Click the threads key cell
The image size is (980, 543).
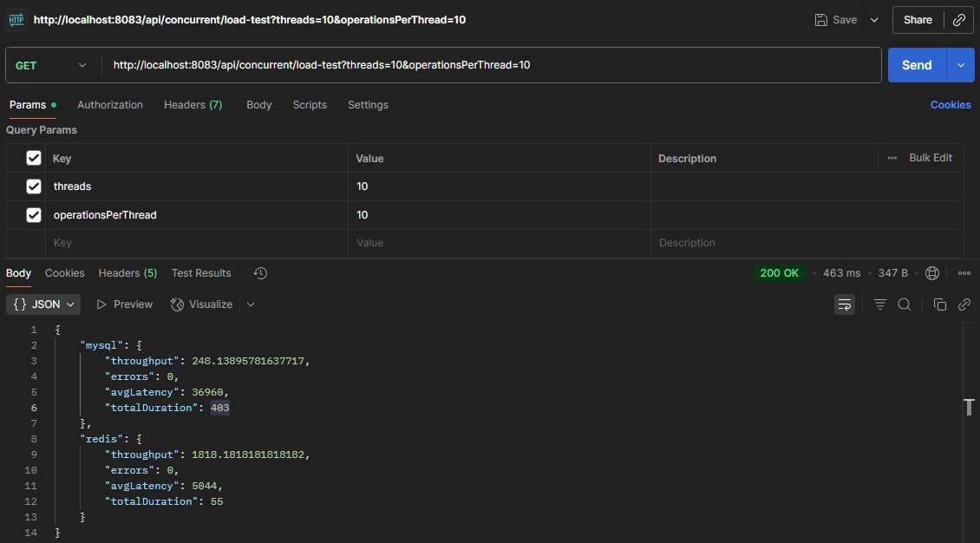[x=196, y=186]
